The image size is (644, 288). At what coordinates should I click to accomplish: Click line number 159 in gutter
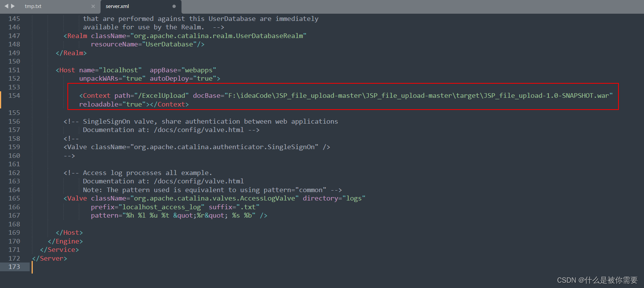coord(14,147)
